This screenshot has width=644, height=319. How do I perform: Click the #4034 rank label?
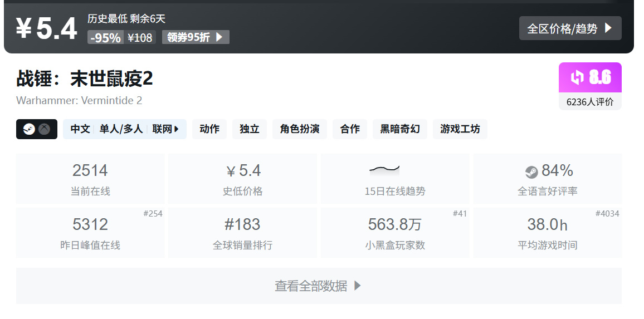pyautogui.click(x=607, y=213)
